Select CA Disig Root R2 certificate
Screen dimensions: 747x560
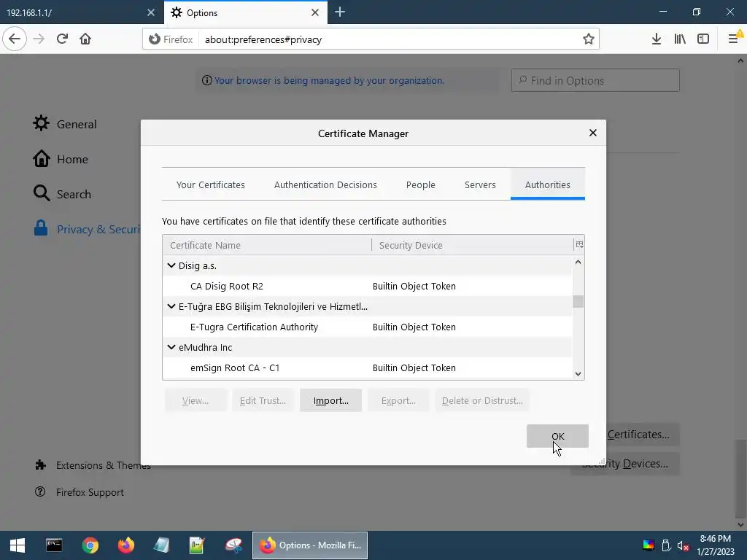[x=368, y=286]
